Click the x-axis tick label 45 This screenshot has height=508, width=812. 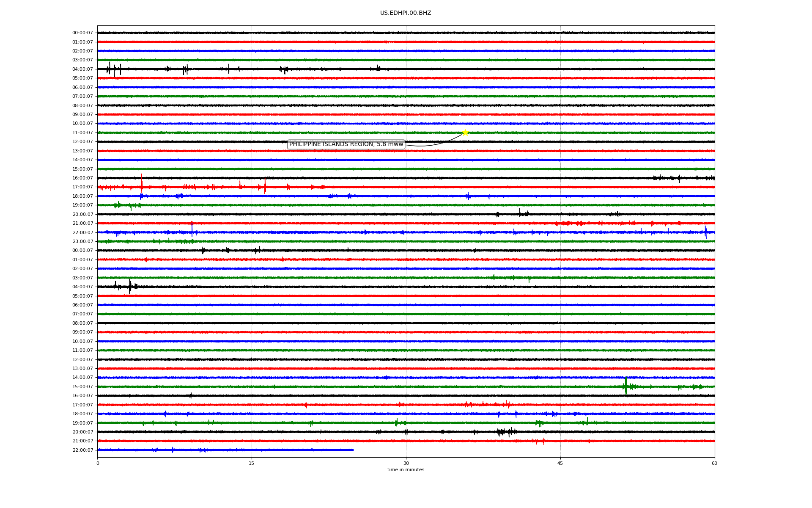(560, 463)
